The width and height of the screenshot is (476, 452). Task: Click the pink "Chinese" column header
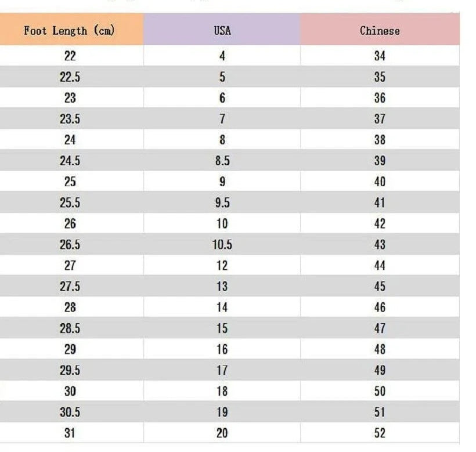[x=380, y=30]
